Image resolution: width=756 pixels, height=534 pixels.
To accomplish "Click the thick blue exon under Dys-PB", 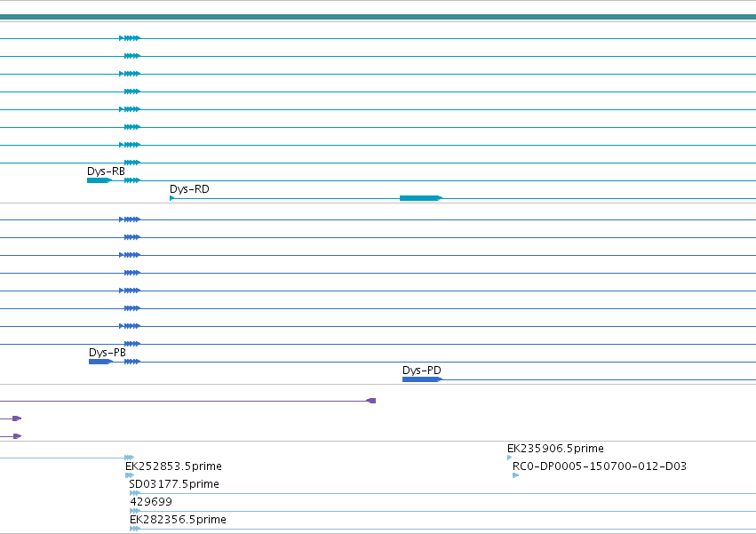I will click(x=100, y=362).
